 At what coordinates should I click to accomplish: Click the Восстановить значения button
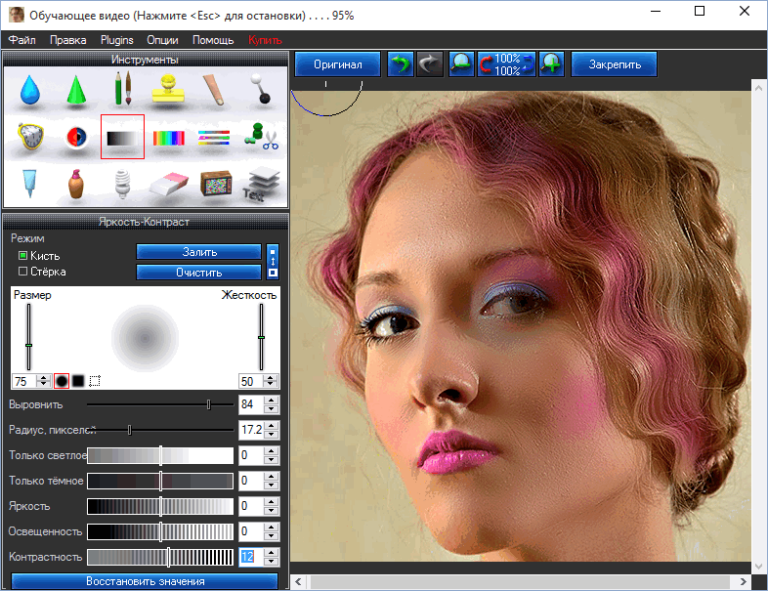145,581
